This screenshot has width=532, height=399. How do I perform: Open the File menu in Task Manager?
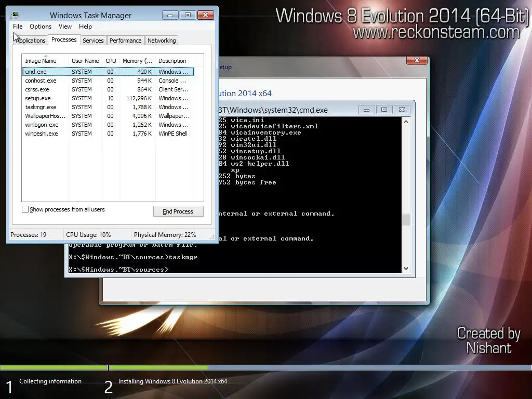click(x=18, y=26)
